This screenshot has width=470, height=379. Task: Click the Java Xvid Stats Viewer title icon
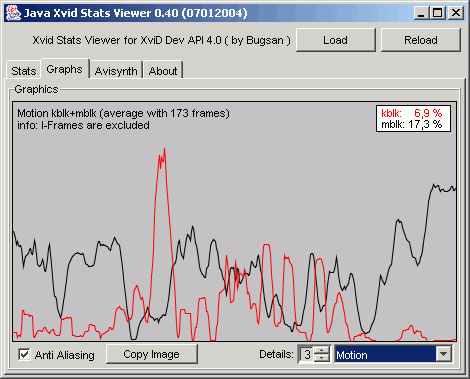13,13
